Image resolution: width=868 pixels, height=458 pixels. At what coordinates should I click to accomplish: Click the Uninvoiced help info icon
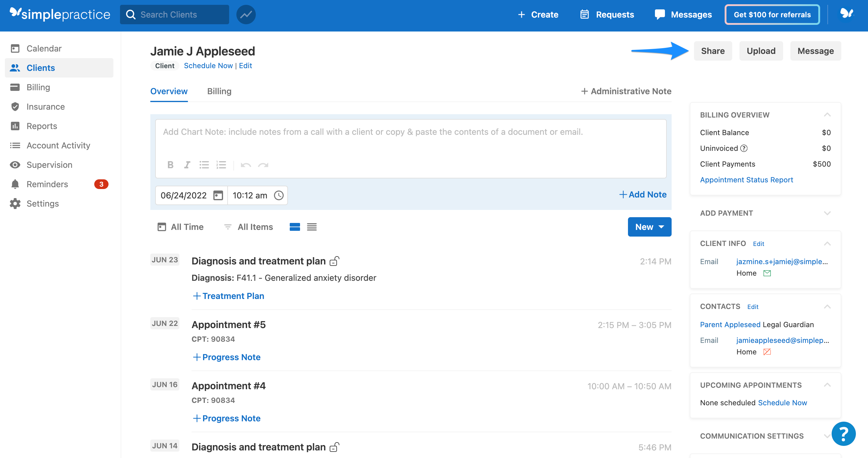tap(744, 148)
